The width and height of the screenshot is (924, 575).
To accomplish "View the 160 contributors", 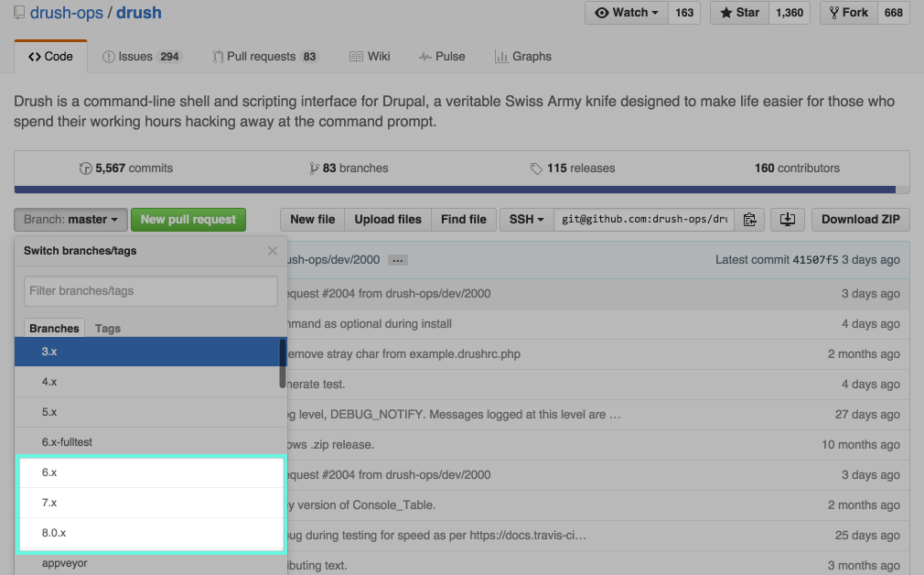I will [797, 168].
